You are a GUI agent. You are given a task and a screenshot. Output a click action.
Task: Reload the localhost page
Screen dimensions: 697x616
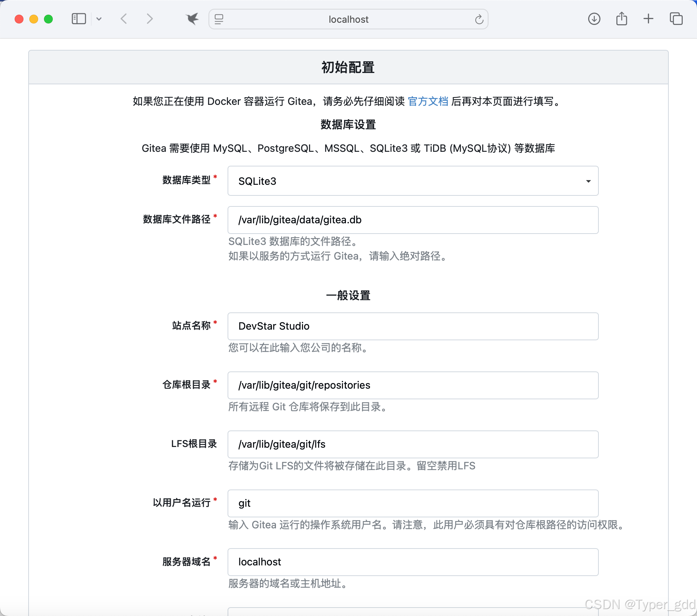coord(479,19)
